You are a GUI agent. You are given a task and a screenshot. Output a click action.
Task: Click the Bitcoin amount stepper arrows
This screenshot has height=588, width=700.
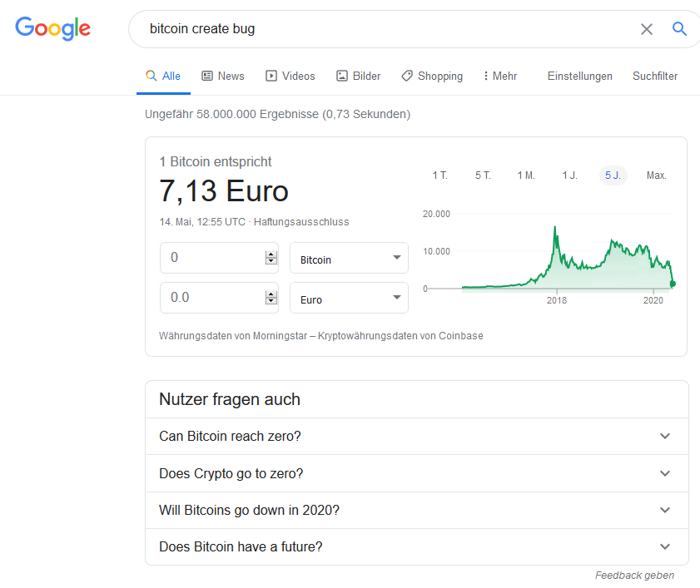click(x=271, y=258)
